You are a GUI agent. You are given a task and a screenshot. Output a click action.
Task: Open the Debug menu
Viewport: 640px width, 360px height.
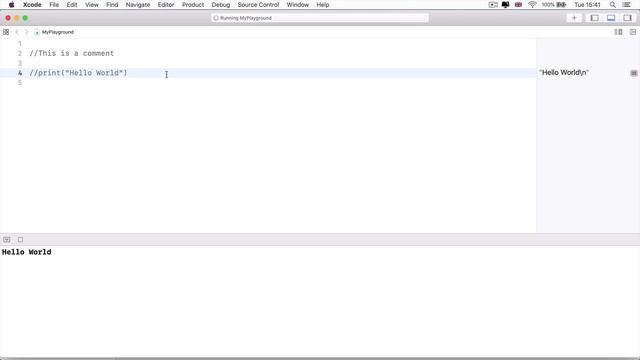[x=221, y=5]
